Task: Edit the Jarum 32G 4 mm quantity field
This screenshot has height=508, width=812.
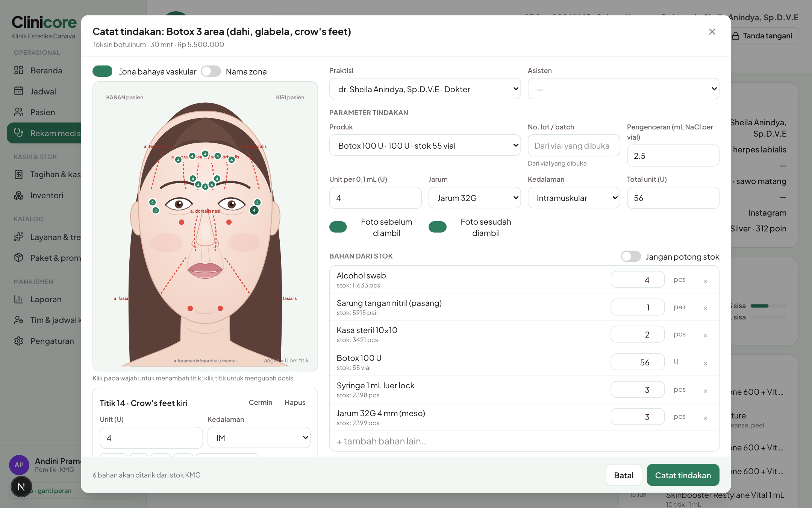Action: click(638, 417)
